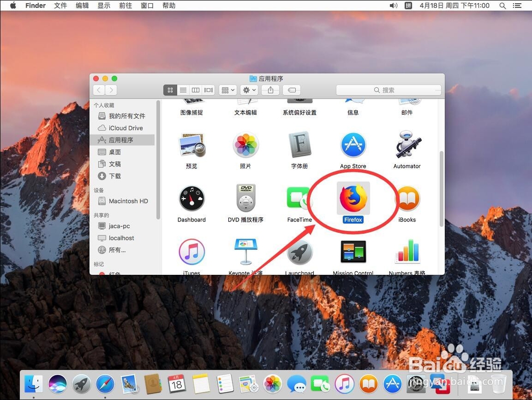
Task: Go back with Finder back arrow
Action: tap(99, 90)
